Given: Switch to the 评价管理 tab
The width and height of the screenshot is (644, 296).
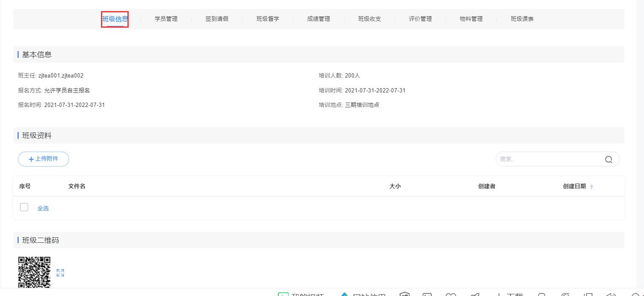Looking at the screenshot, I should (420, 19).
